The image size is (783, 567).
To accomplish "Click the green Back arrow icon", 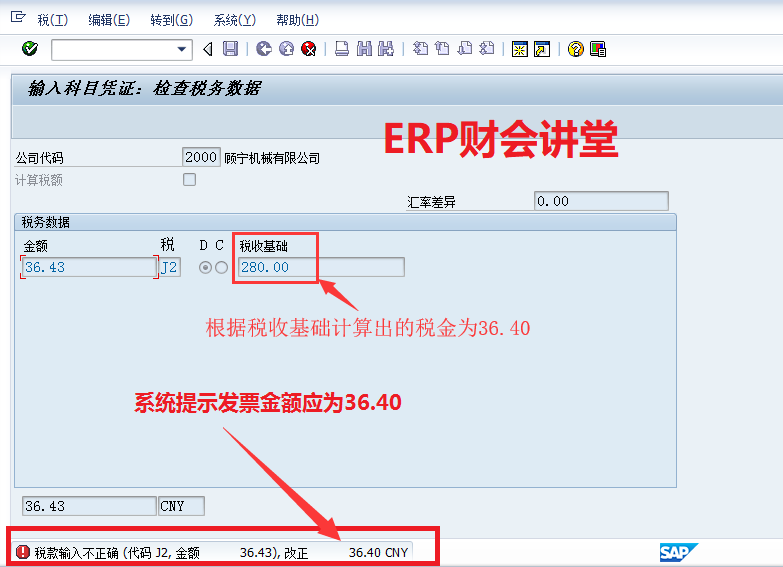I will coord(264,49).
